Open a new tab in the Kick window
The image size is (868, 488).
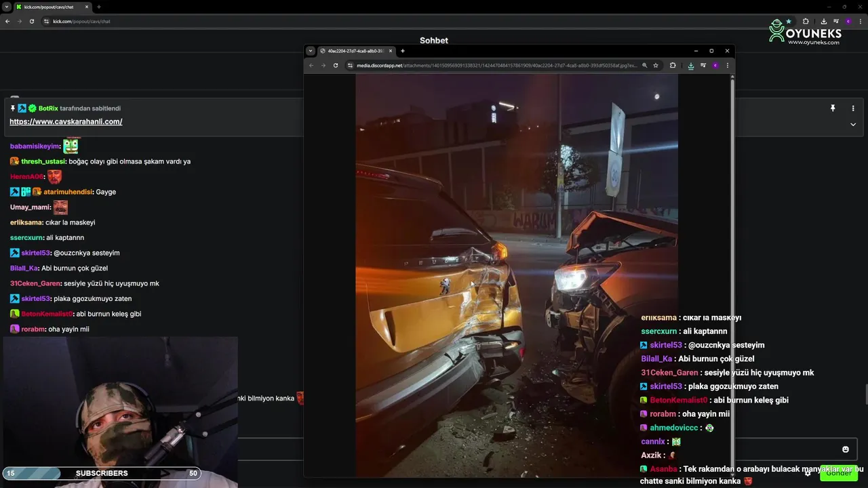(x=99, y=7)
